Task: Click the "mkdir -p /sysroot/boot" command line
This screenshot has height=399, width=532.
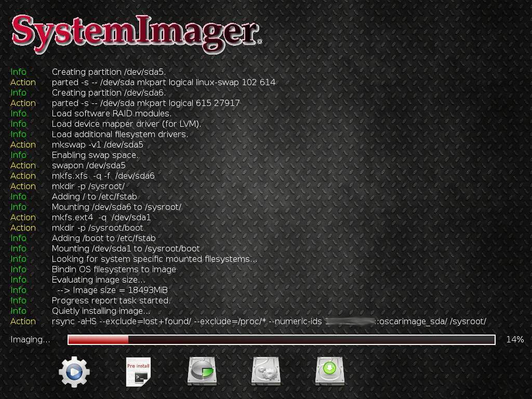Action: 97,228
